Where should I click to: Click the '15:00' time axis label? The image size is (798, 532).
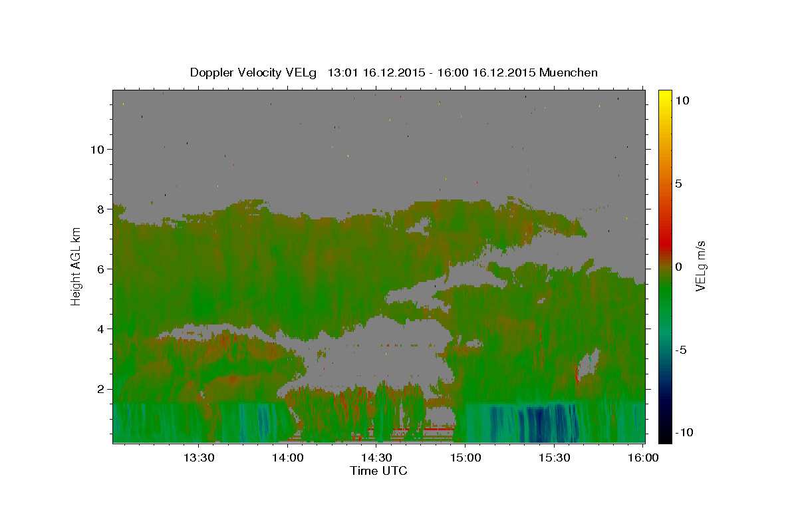[465, 458]
